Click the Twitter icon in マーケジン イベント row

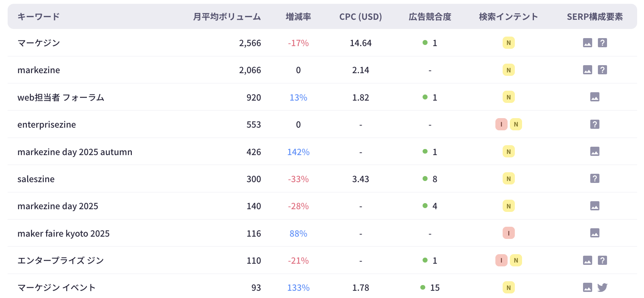(602, 288)
